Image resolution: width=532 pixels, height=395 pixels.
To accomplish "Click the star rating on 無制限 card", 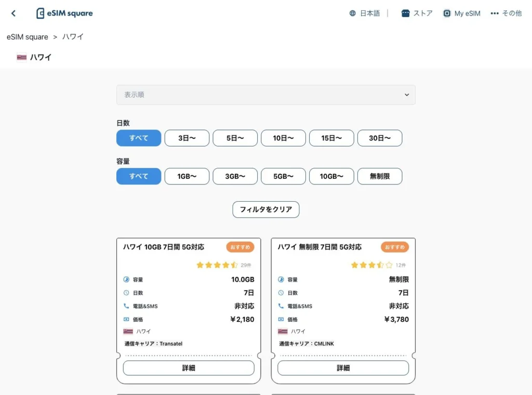I will (x=372, y=265).
